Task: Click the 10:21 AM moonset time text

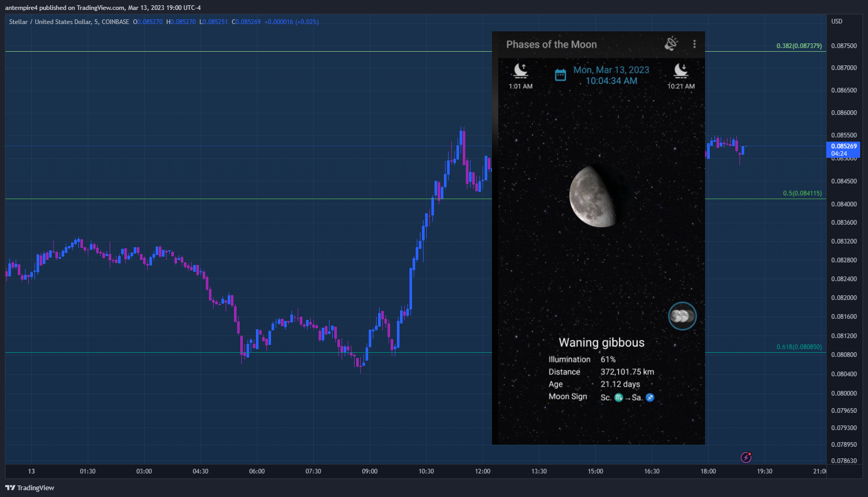Action: (681, 86)
